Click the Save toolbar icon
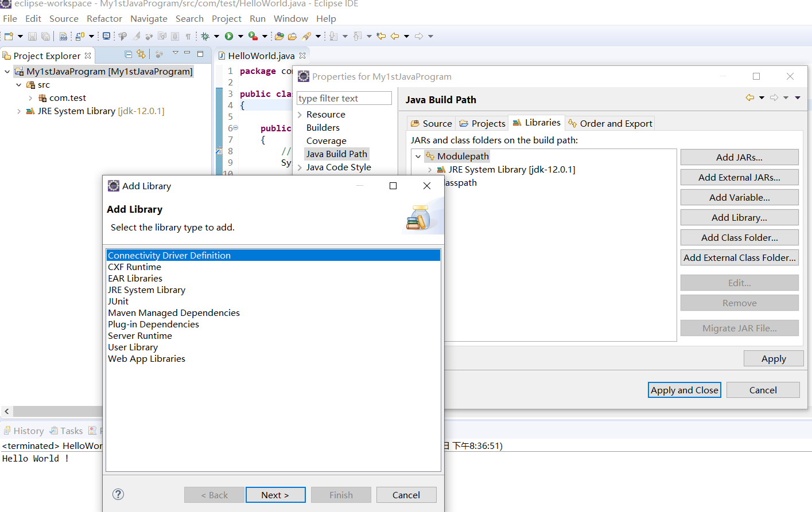The width and height of the screenshot is (812, 512). coord(32,36)
